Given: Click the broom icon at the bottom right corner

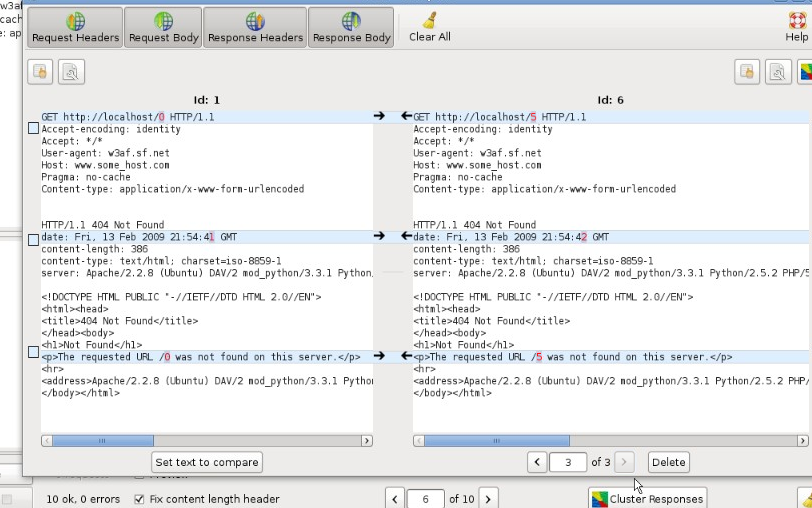Looking at the screenshot, I should (806, 499).
